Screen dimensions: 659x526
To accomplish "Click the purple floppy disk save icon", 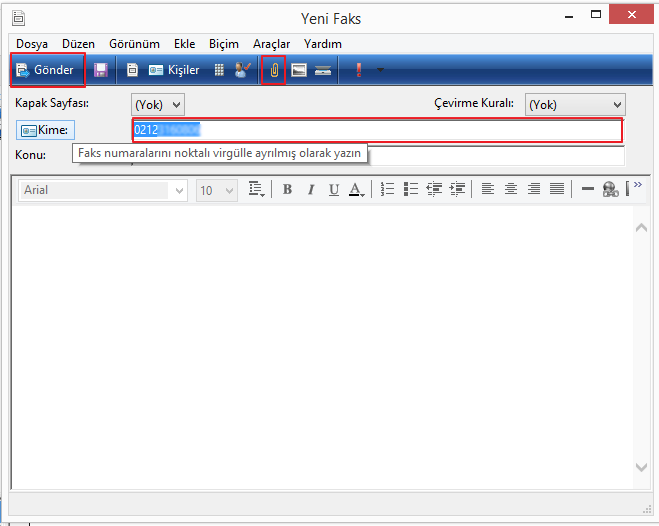I will click(101, 70).
